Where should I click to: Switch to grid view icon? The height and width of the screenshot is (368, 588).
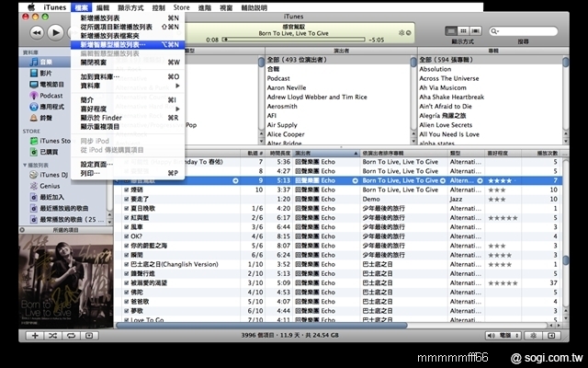[x=462, y=30]
